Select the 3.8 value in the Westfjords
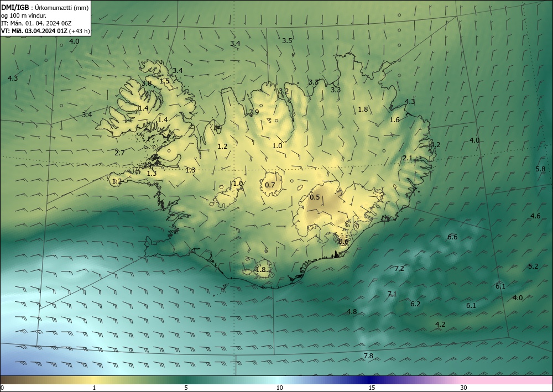The width and height of the screenshot is (553, 392). tap(147, 83)
